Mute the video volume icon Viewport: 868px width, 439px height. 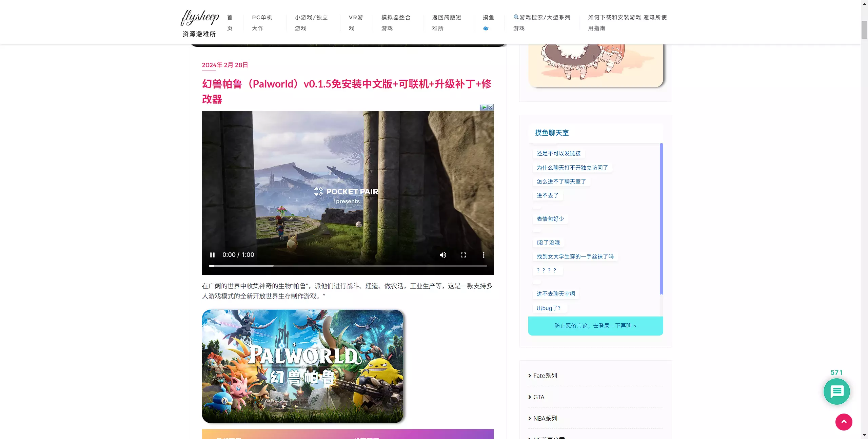coord(443,255)
